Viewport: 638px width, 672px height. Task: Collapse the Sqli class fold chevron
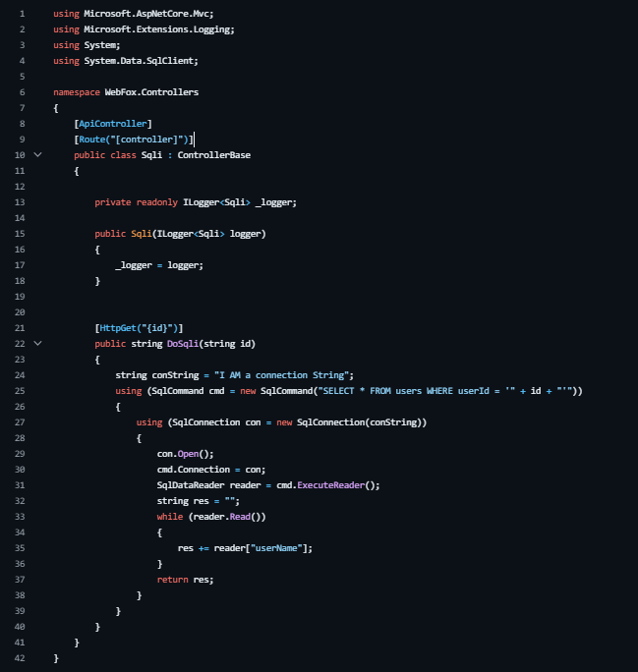click(x=37, y=154)
